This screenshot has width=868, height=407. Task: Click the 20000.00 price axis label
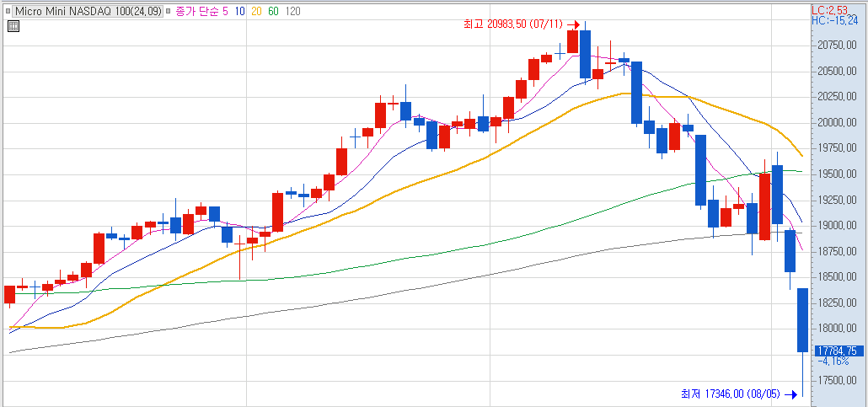click(837, 123)
